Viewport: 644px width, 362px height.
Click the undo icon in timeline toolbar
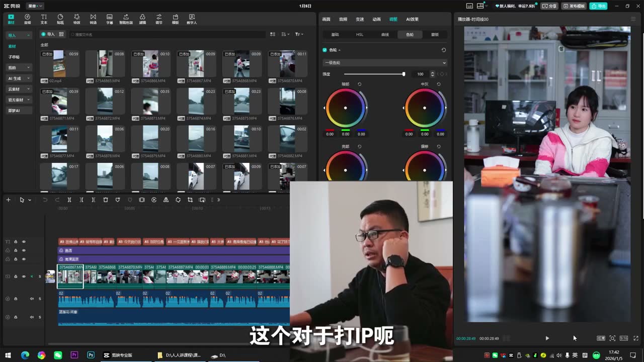45,200
